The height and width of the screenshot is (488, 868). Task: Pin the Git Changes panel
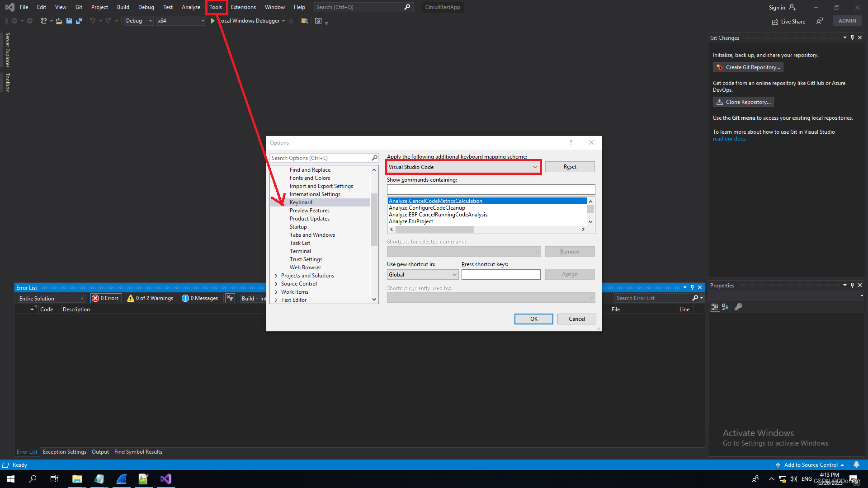click(x=852, y=38)
